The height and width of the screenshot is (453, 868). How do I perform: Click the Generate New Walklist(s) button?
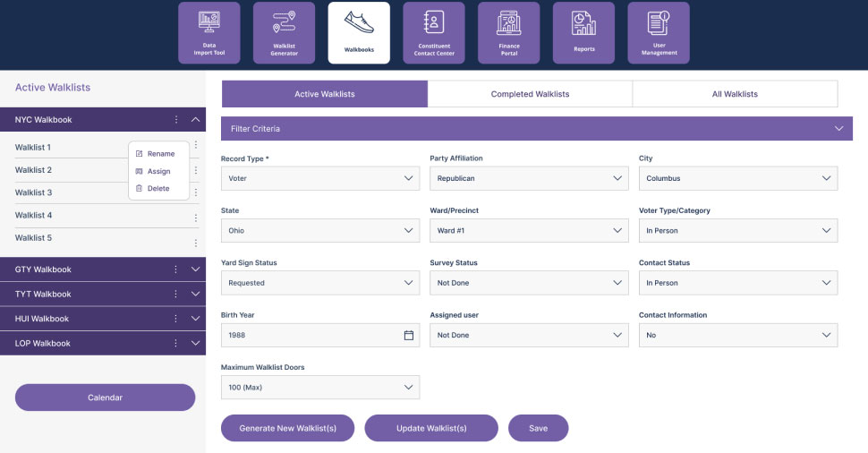[x=287, y=428]
